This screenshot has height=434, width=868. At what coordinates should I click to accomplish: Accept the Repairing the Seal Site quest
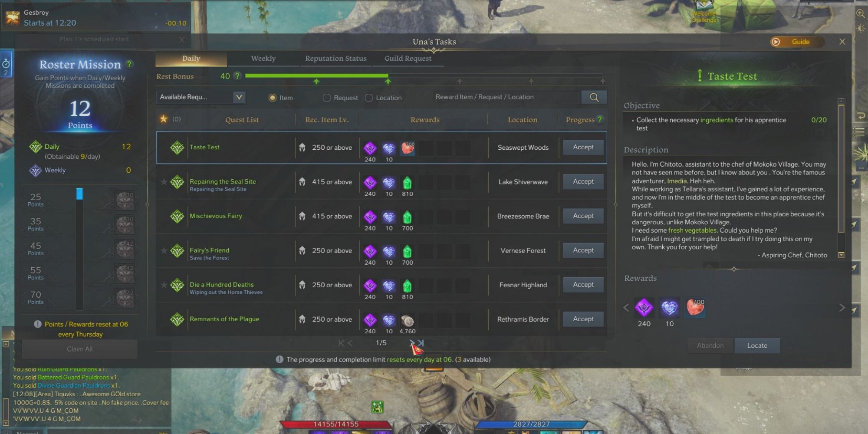(x=583, y=181)
